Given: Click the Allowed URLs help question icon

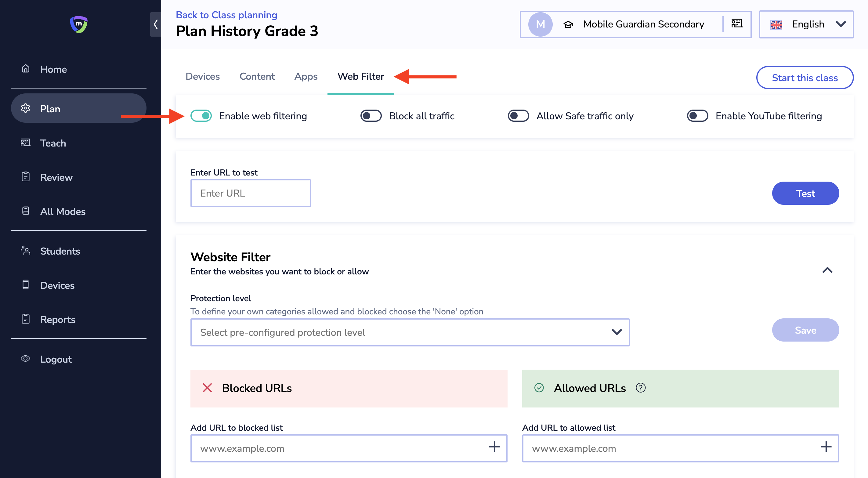Looking at the screenshot, I should point(641,388).
